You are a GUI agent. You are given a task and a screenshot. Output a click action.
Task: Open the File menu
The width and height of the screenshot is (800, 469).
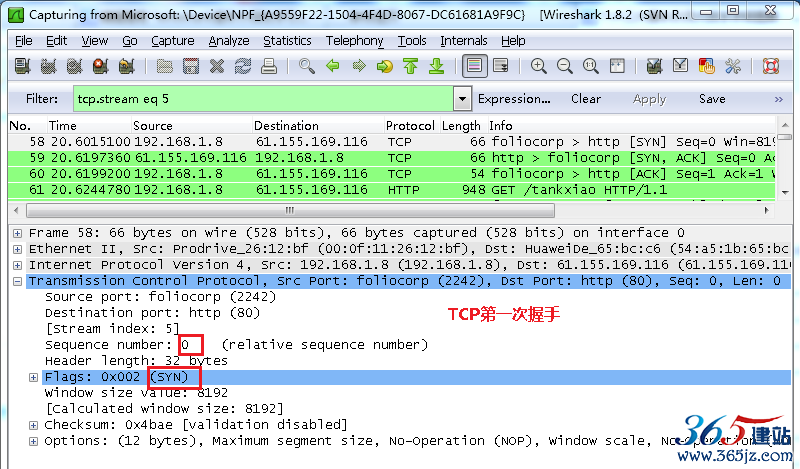pyautogui.click(x=23, y=41)
